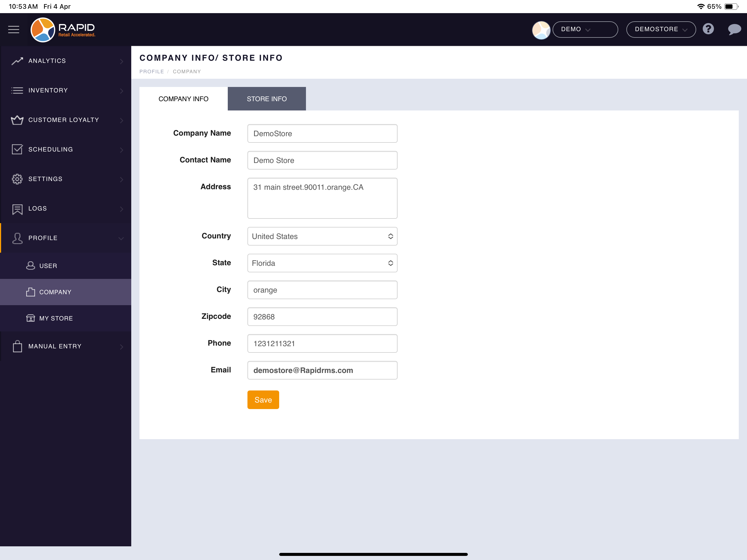Select the User submenu item
The width and height of the screenshot is (747, 560).
pos(66,266)
